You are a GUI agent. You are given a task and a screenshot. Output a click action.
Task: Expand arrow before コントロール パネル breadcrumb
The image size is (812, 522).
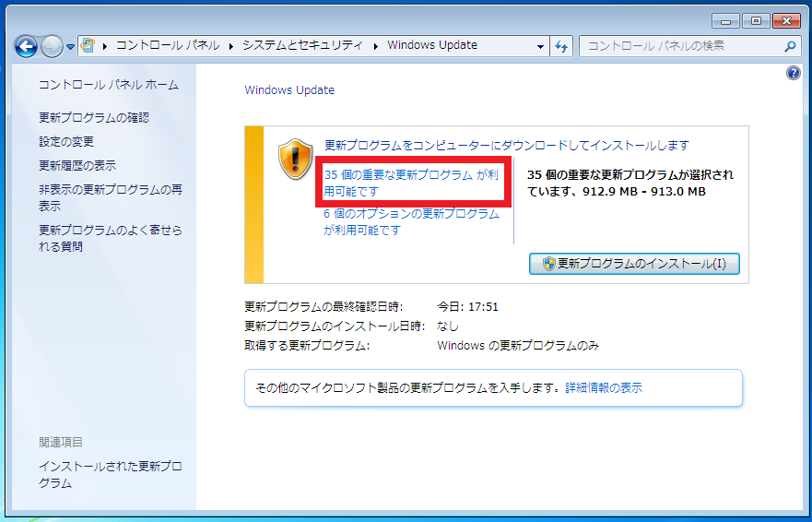105,46
